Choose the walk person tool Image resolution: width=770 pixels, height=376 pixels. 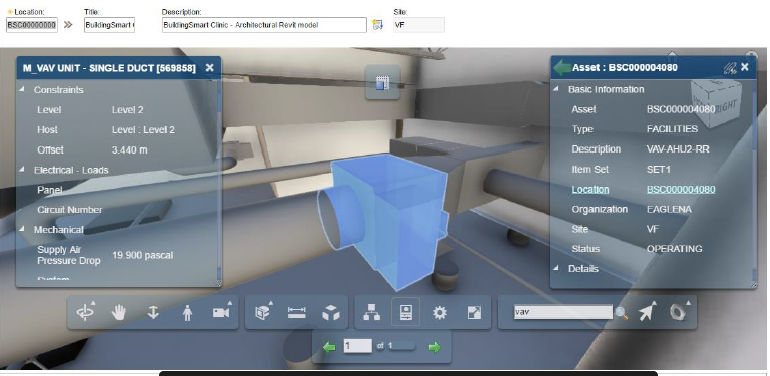tap(187, 313)
